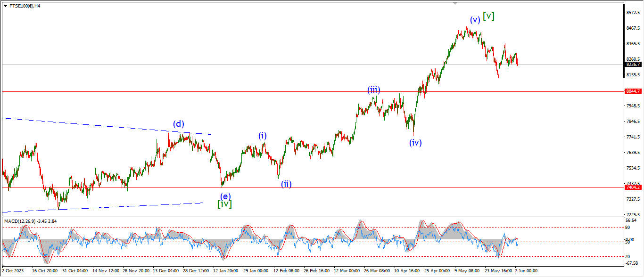644x277 pixels.
Task: Select the blue (i) wave label
Action: coord(263,136)
